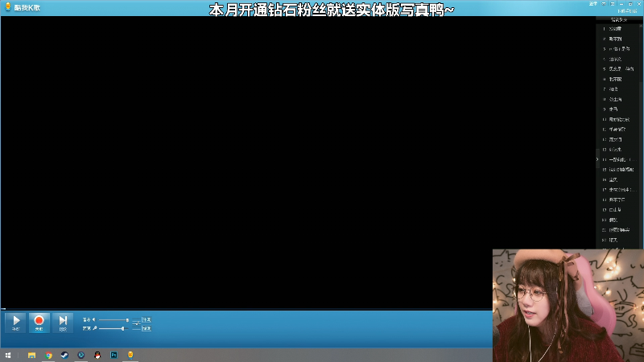Viewport: 644px width, 362px height.
Task: Select song number 12 in the playlist
Action: coord(618,139)
